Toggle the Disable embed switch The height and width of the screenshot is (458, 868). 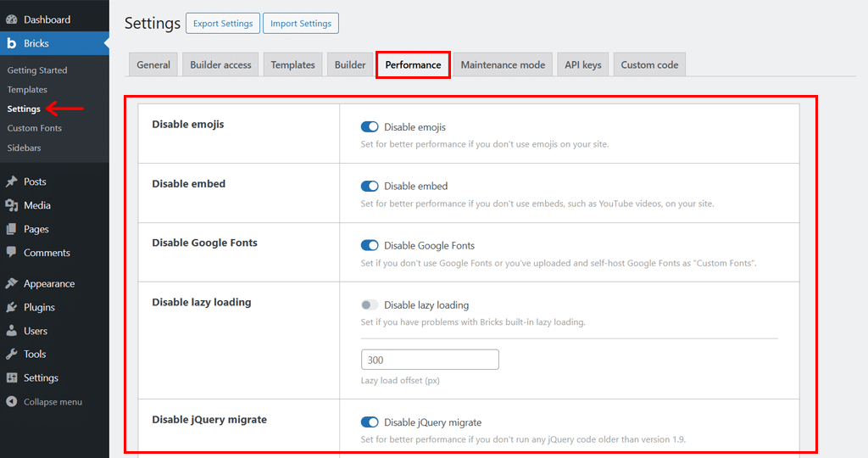coord(370,186)
